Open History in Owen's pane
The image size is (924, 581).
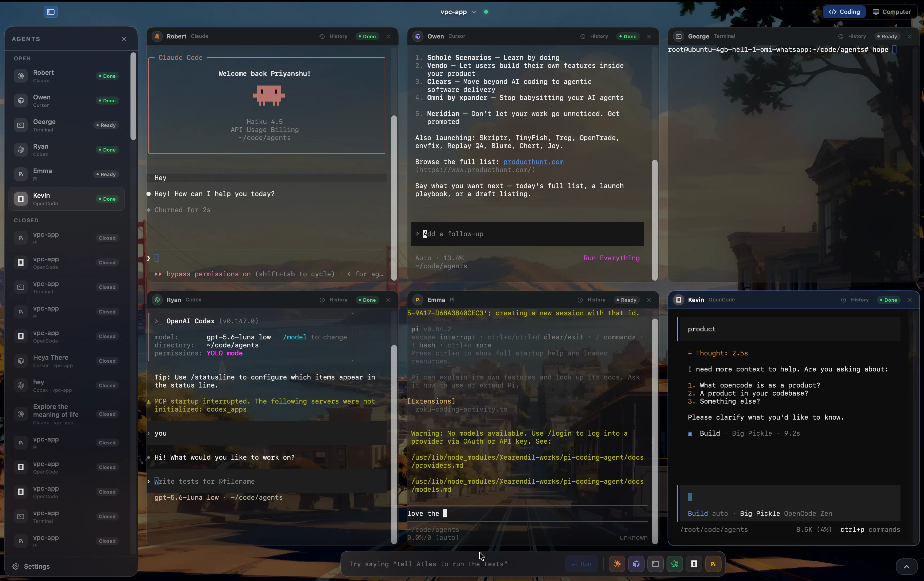(x=594, y=36)
